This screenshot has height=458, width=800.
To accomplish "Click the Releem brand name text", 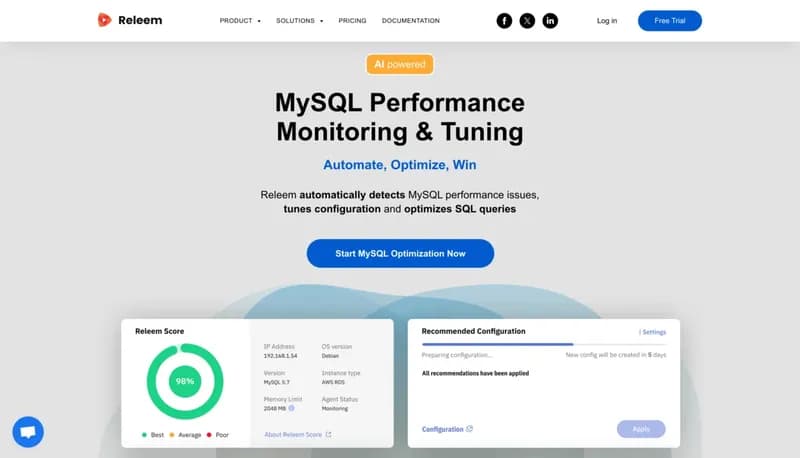I will tap(140, 20).
